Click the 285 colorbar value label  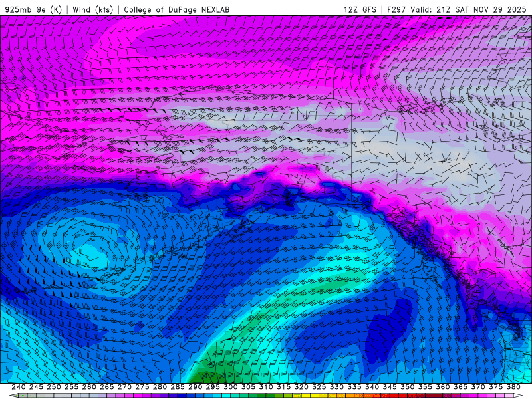click(178, 387)
